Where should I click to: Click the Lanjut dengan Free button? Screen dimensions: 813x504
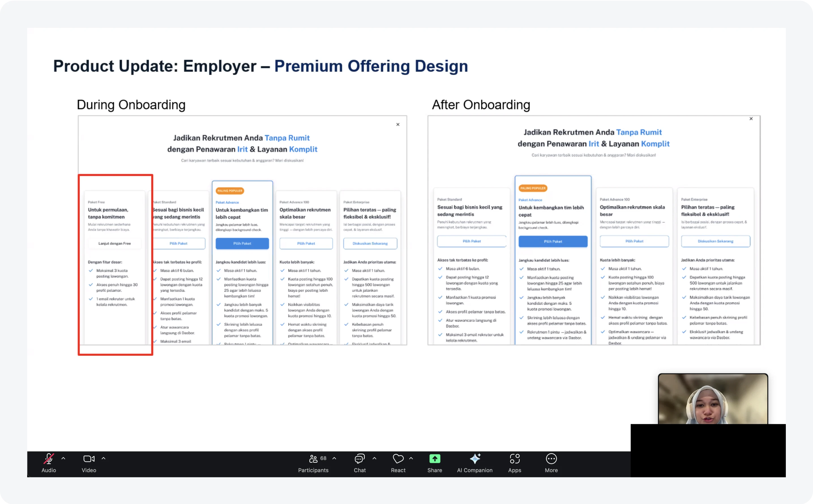(114, 243)
